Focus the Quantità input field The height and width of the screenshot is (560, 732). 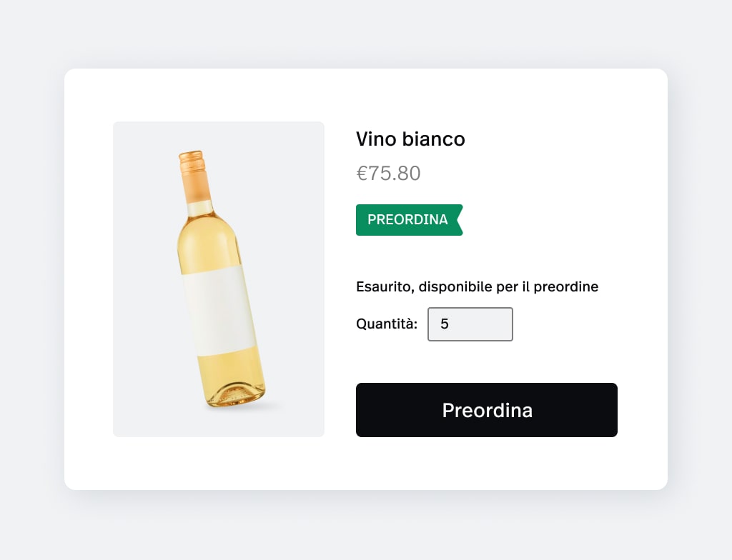click(x=470, y=324)
